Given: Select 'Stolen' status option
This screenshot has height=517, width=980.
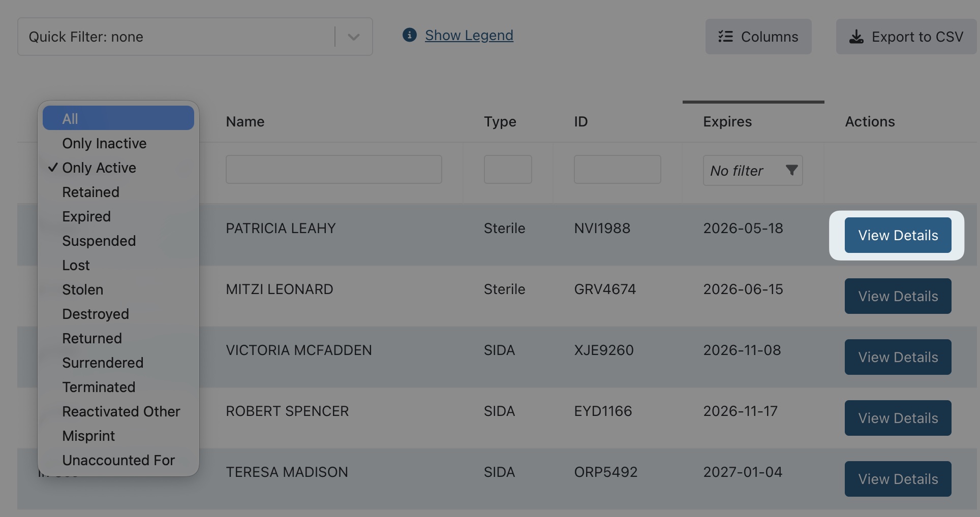Looking at the screenshot, I should (83, 289).
